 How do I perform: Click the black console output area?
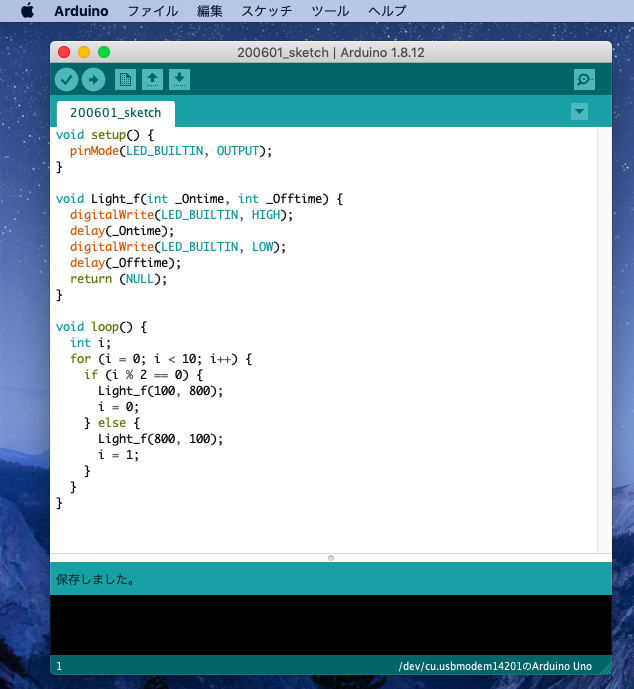click(331, 625)
